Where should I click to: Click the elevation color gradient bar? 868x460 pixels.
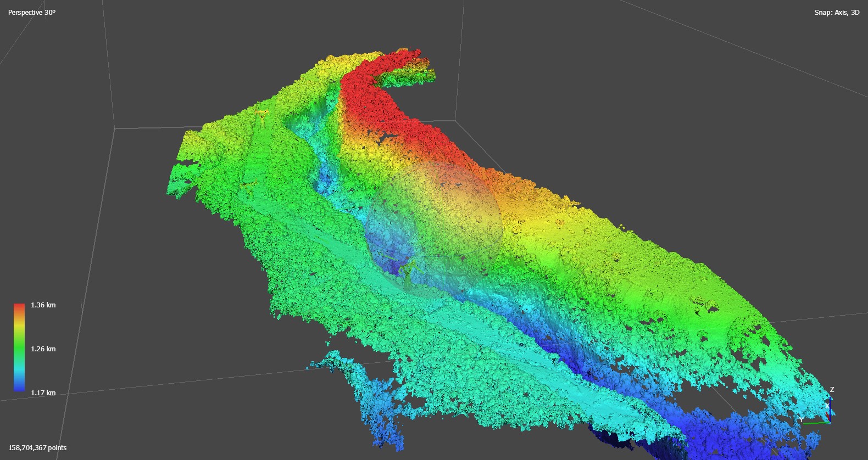click(19, 347)
